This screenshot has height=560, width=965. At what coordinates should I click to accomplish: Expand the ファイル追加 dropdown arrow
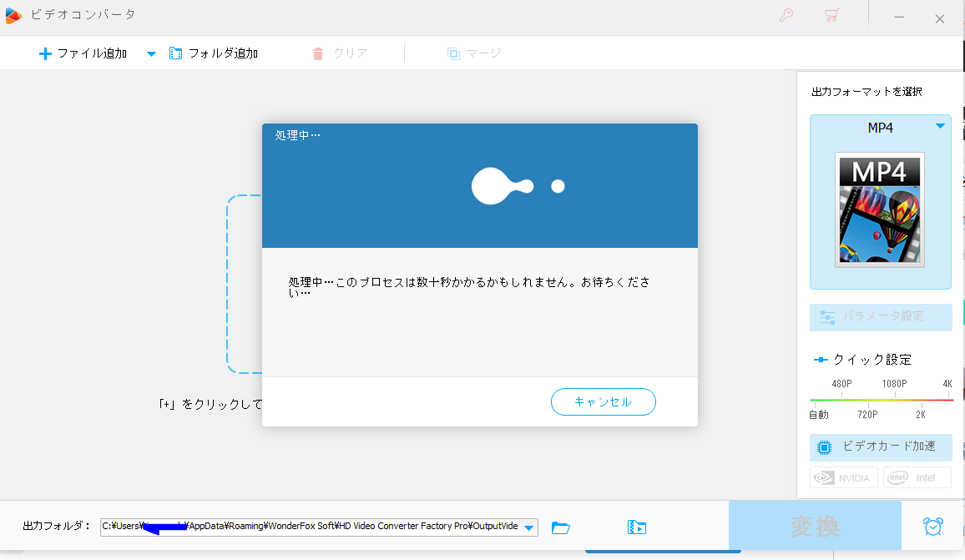coord(151,54)
